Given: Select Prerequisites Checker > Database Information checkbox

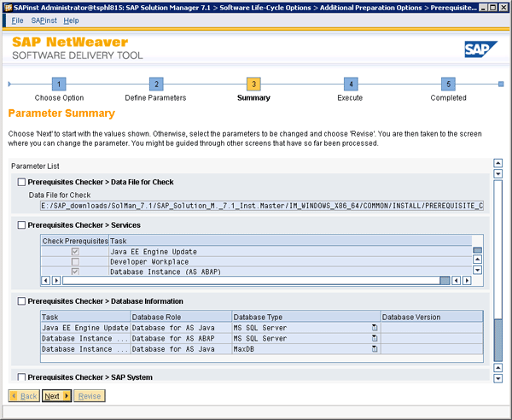Looking at the screenshot, I should (22, 301).
